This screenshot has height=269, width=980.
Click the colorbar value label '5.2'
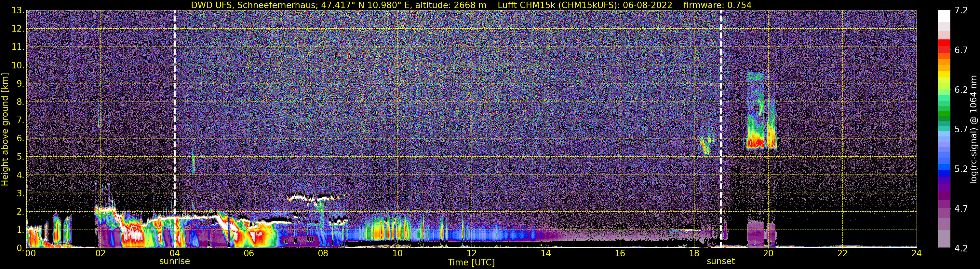961,169
